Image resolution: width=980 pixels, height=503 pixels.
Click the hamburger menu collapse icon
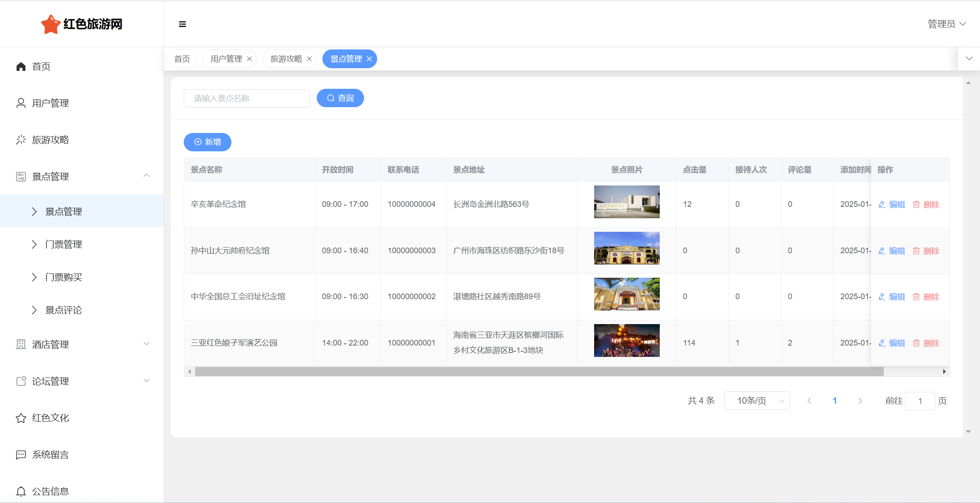(182, 24)
